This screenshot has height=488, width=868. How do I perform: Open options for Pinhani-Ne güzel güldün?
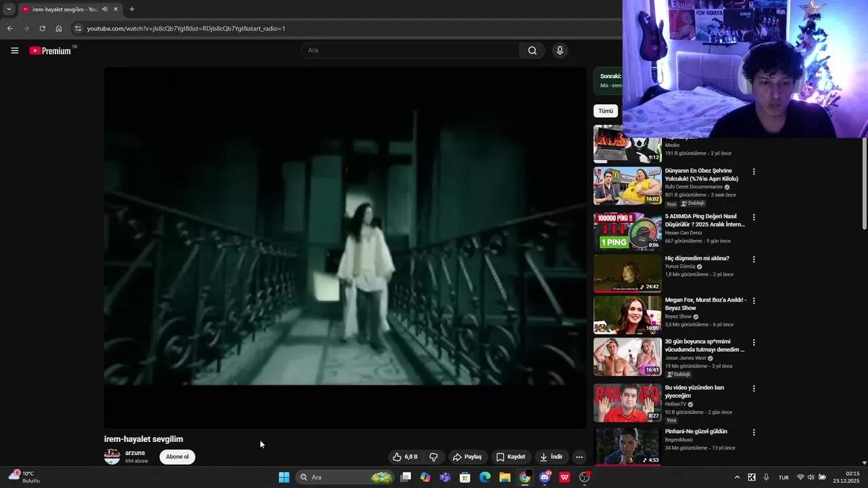(753, 432)
